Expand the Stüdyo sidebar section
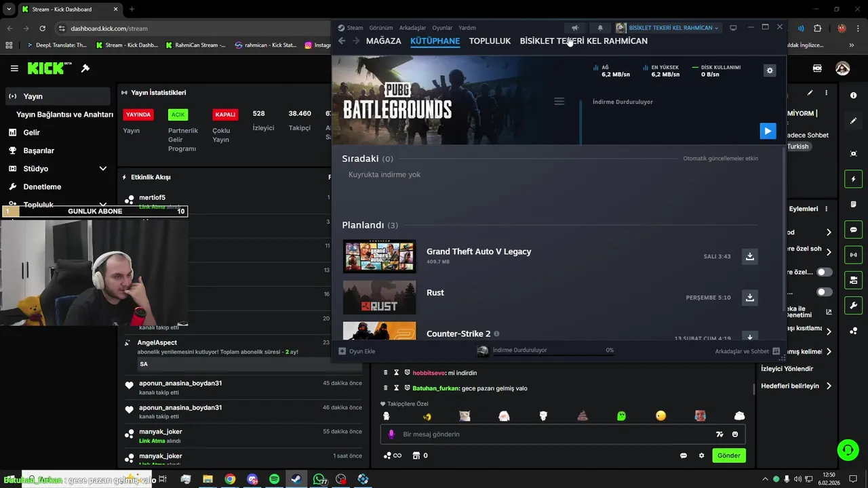This screenshot has width=868, height=488. coord(103,169)
